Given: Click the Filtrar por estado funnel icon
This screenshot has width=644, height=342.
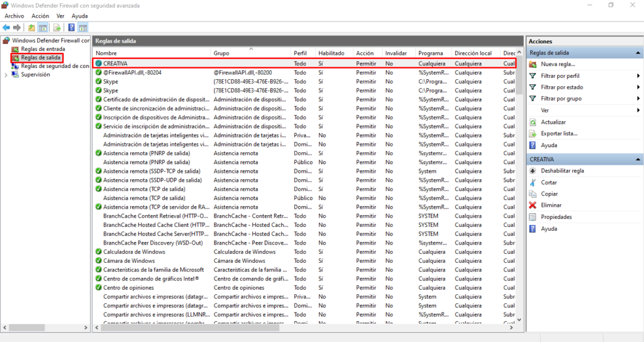Looking at the screenshot, I should (533, 87).
